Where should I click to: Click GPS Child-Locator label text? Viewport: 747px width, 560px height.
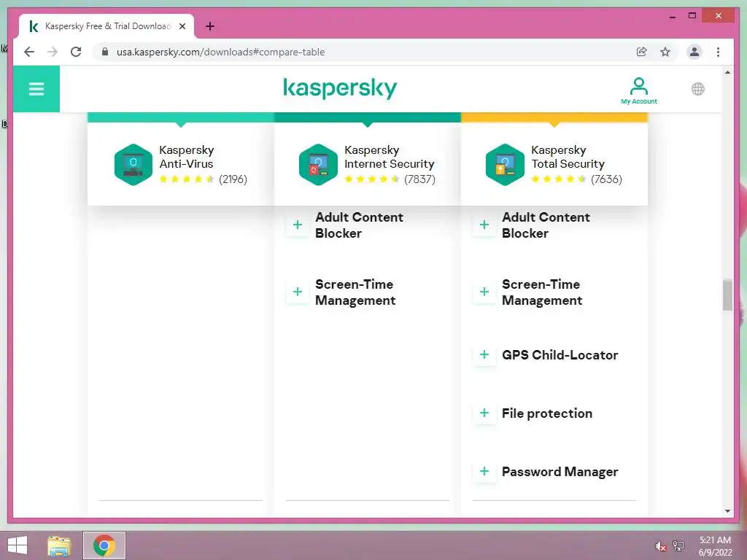point(560,355)
